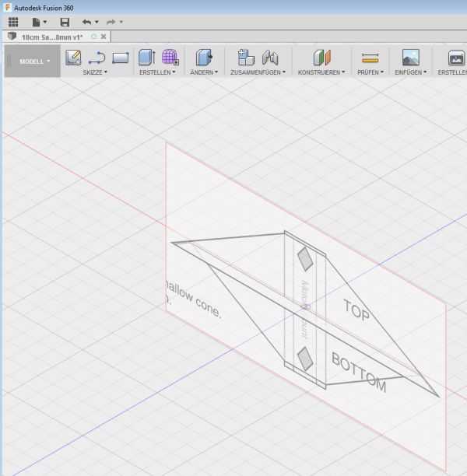Select the Joint assemble icon
Viewport: 467px width, 476px height.
pyautogui.click(x=270, y=58)
